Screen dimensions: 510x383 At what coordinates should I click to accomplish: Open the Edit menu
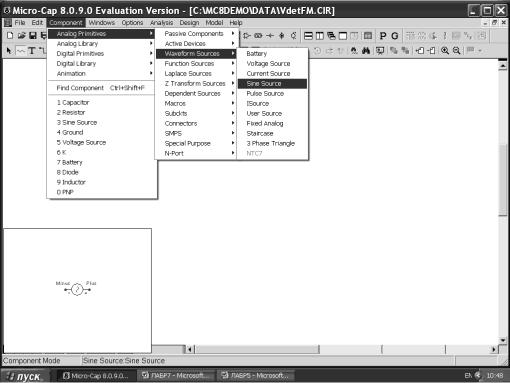pyautogui.click(x=37, y=23)
